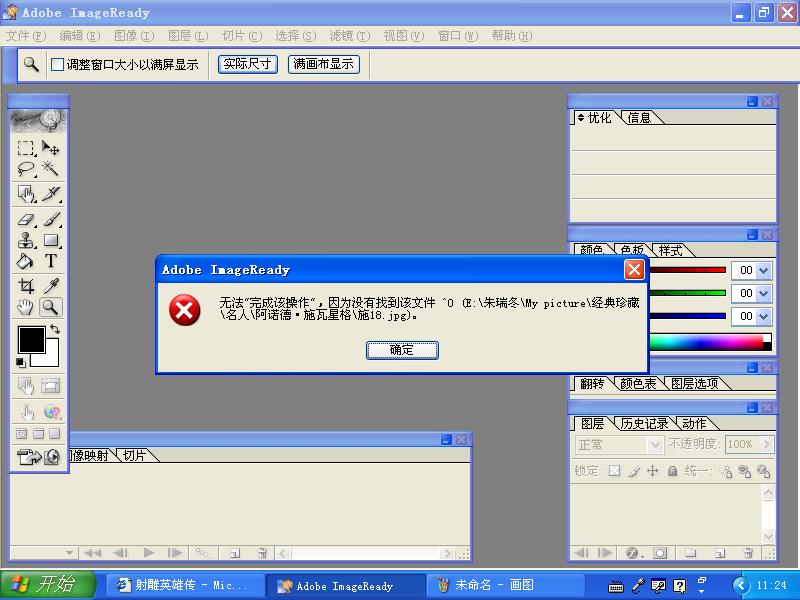Select the Zoom tool in the toolbox

point(51,307)
